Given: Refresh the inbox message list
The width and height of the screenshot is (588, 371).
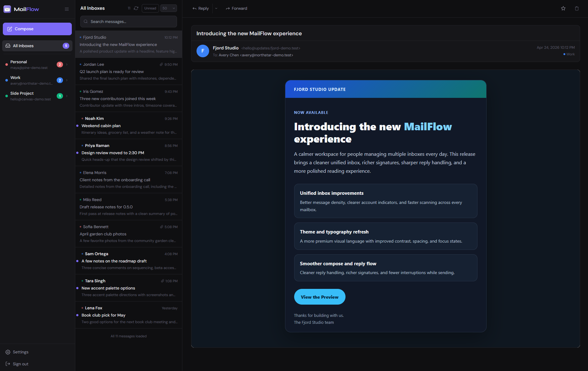Looking at the screenshot, I should coord(136,8).
